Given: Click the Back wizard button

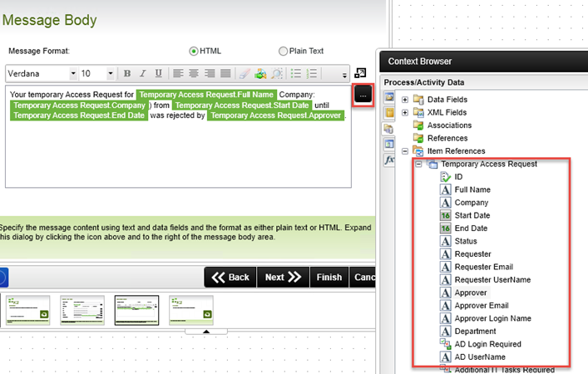Looking at the screenshot, I should point(230,278).
